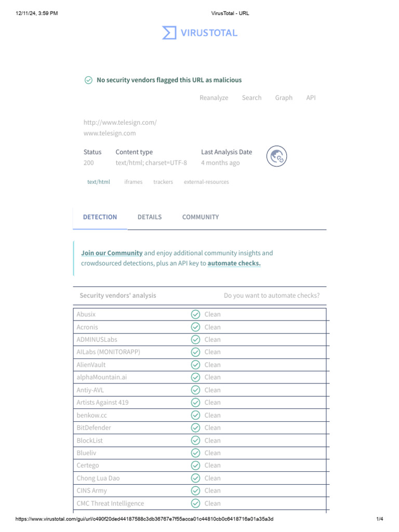The width and height of the screenshot is (399, 532).
Task: Click the Abusix clean checkmark icon
Action: pyautogui.click(x=195, y=314)
